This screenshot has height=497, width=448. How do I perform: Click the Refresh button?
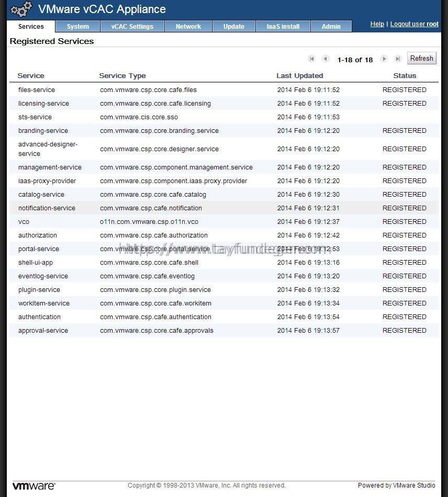coord(422,58)
